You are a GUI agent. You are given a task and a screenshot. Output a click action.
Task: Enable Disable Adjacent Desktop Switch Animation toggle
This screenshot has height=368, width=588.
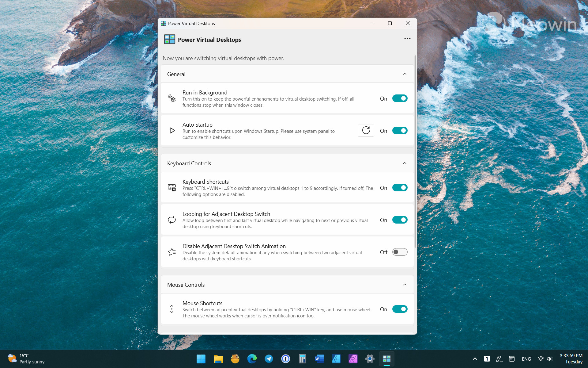(x=400, y=252)
